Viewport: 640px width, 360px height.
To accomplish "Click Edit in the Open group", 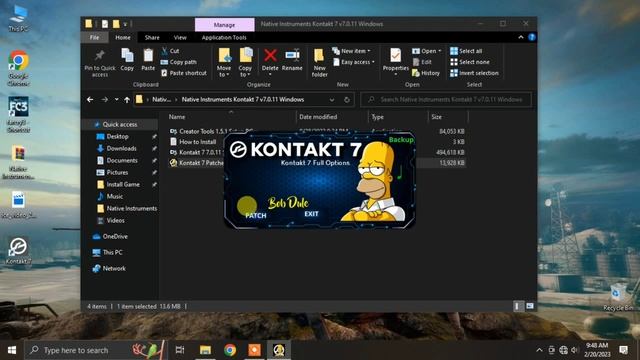I will (x=422, y=62).
